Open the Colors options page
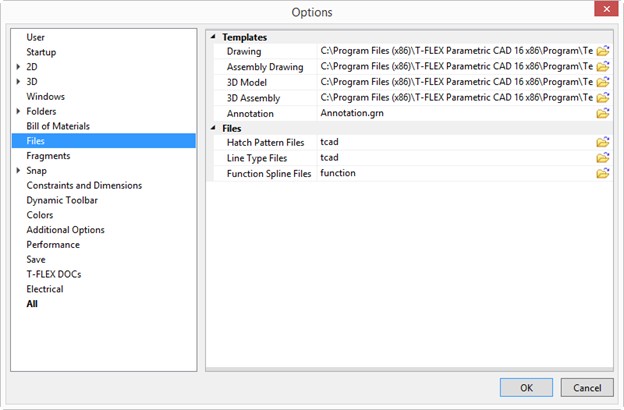 (x=40, y=215)
